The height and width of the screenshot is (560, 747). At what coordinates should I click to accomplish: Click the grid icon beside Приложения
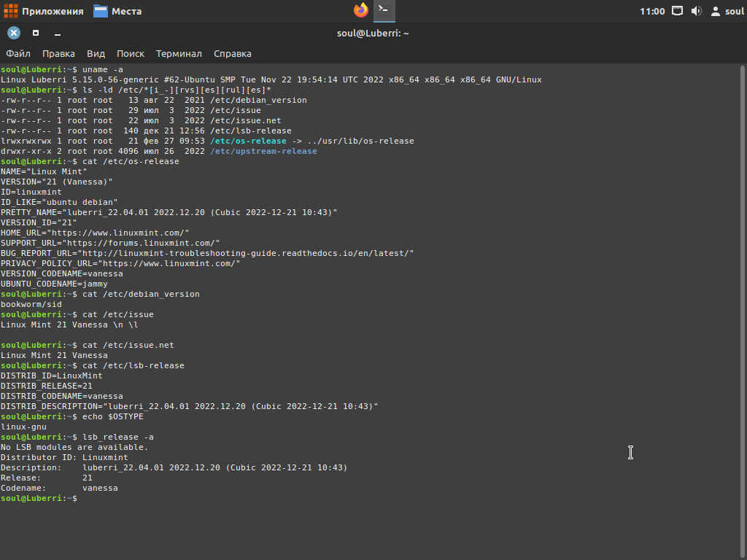[x=11, y=11]
